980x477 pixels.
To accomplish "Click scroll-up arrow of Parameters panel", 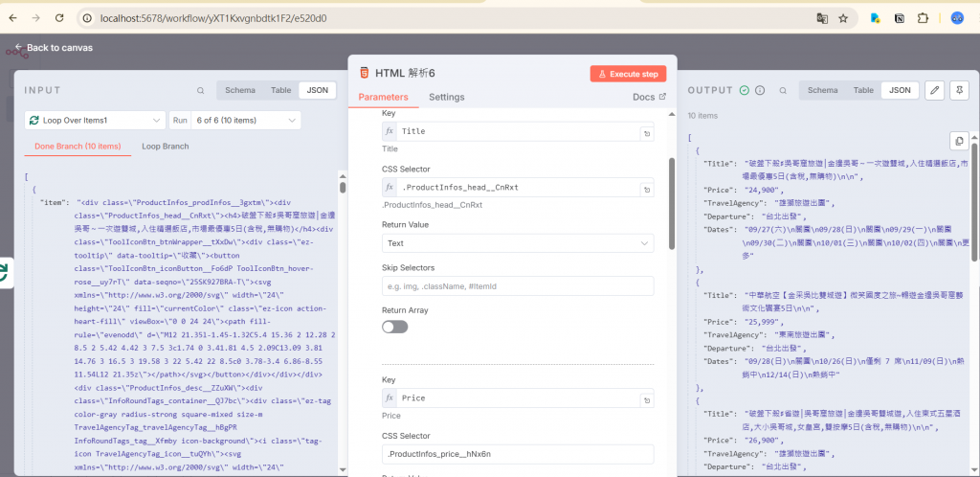I will 672,114.
